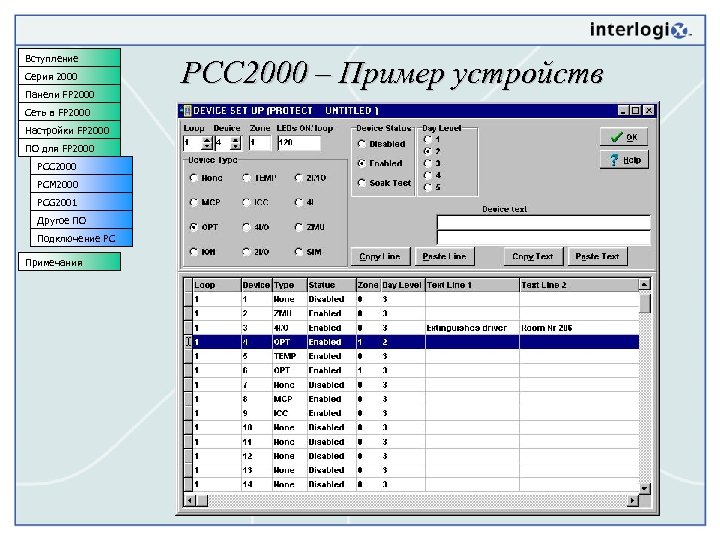Select Day Level 3 radio
Screen dimensions: 720x540
428,163
